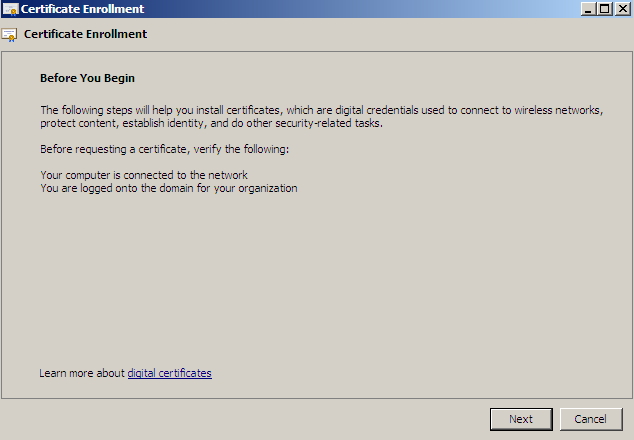Click the Next button
Screen dimensions: 634x440
[x=520, y=419]
